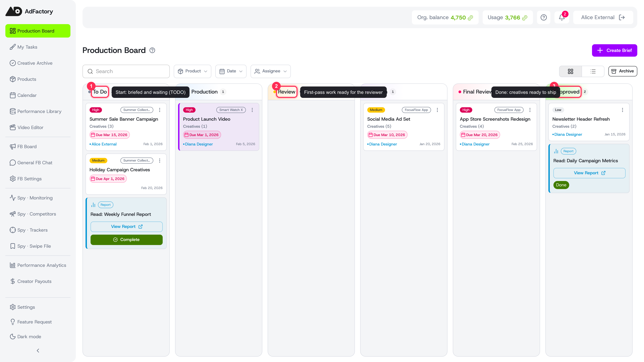Screen dimensions: 644x362
Task: Click FocusFlow App tag on Social Media Ad Set
Action: pyautogui.click(x=416, y=110)
